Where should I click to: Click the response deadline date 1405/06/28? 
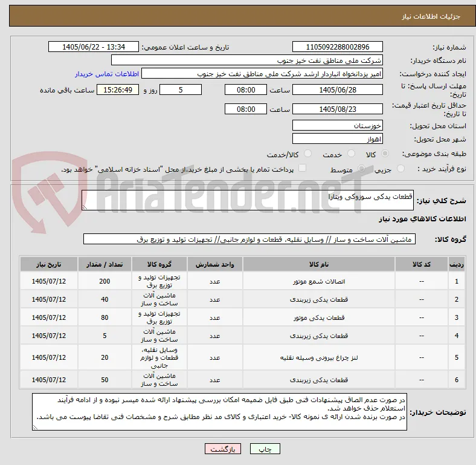[337, 90]
